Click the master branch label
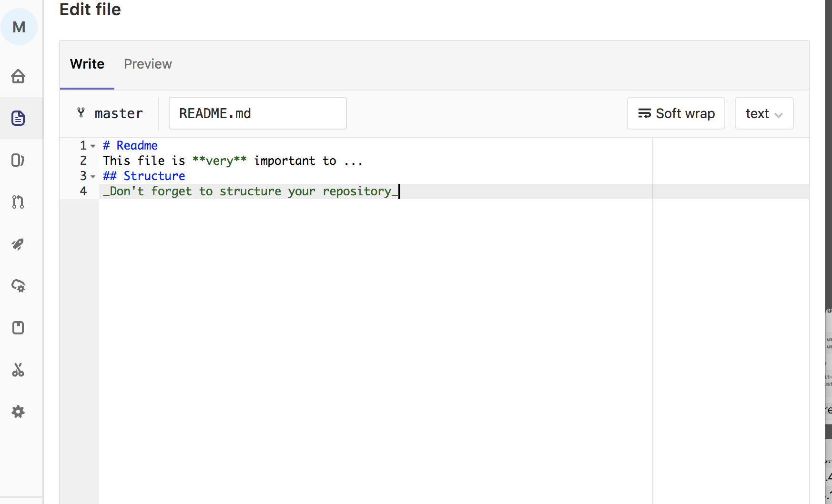The height and width of the screenshot is (504, 832). pos(119,113)
